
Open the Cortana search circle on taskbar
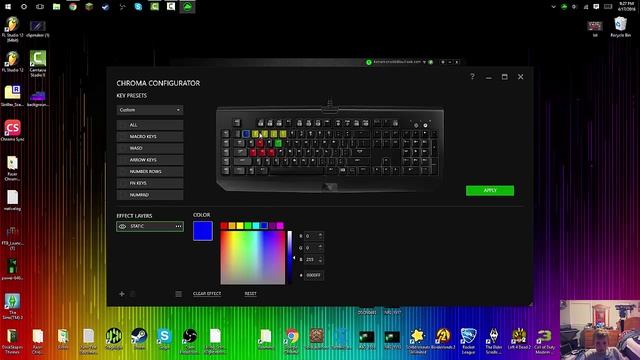pyautogui.click(x=24, y=7)
